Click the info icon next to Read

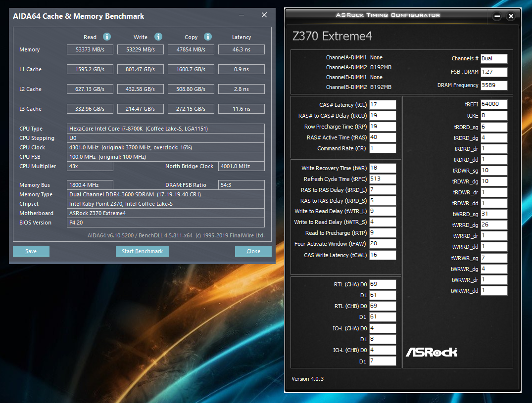tap(107, 37)
